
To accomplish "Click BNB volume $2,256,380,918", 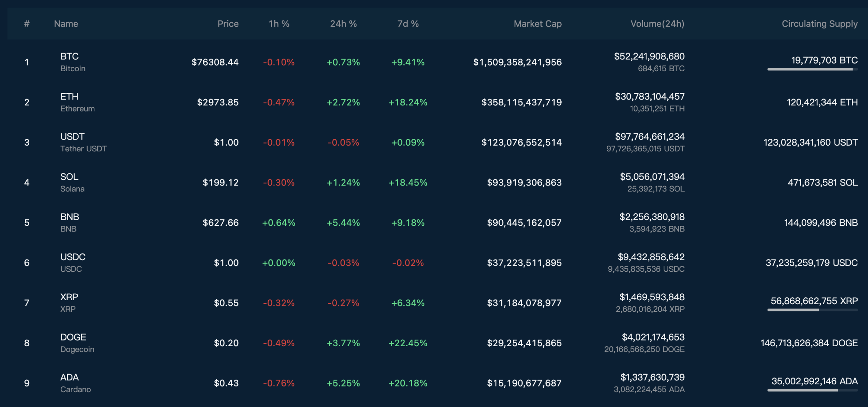I will point(652,217).
